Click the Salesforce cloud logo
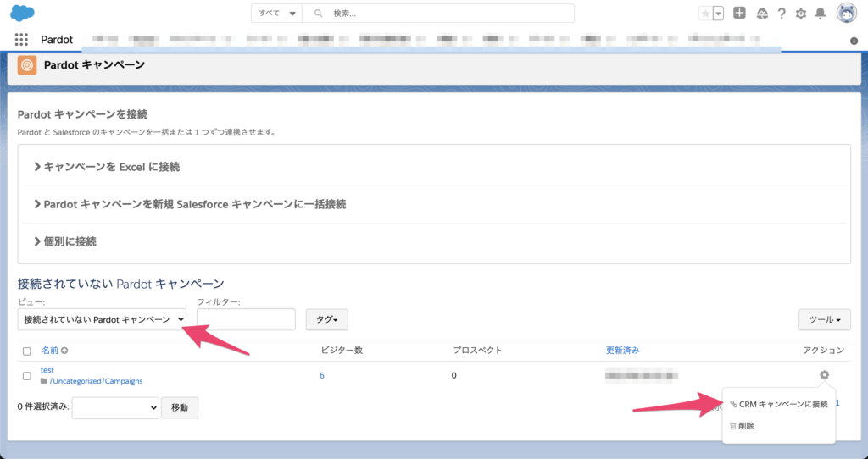Screen dimensions: 868x459 click(22, 13)
